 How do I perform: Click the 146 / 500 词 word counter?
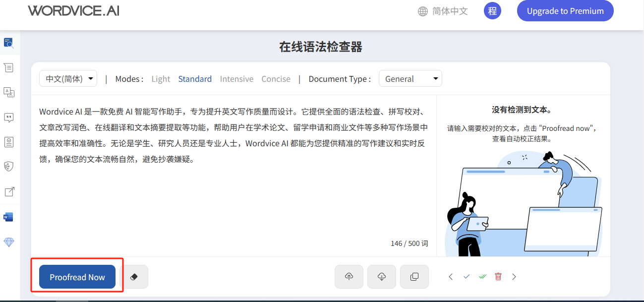[409, 243]
